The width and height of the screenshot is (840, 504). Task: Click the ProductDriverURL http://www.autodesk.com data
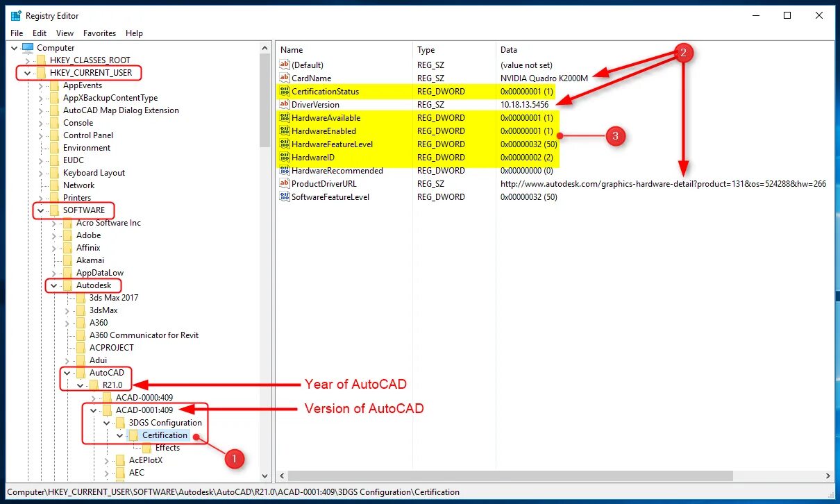[x=663, y=183]
